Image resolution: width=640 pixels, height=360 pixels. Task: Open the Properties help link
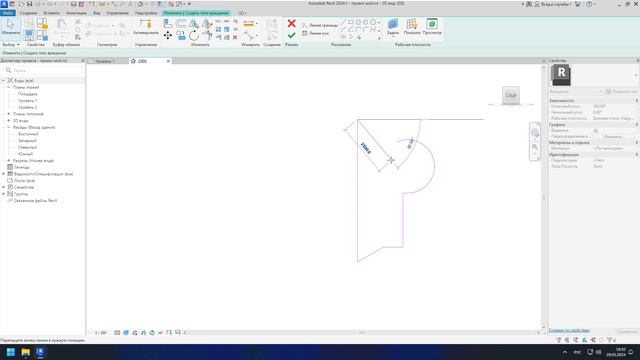(x=569, y=331)
